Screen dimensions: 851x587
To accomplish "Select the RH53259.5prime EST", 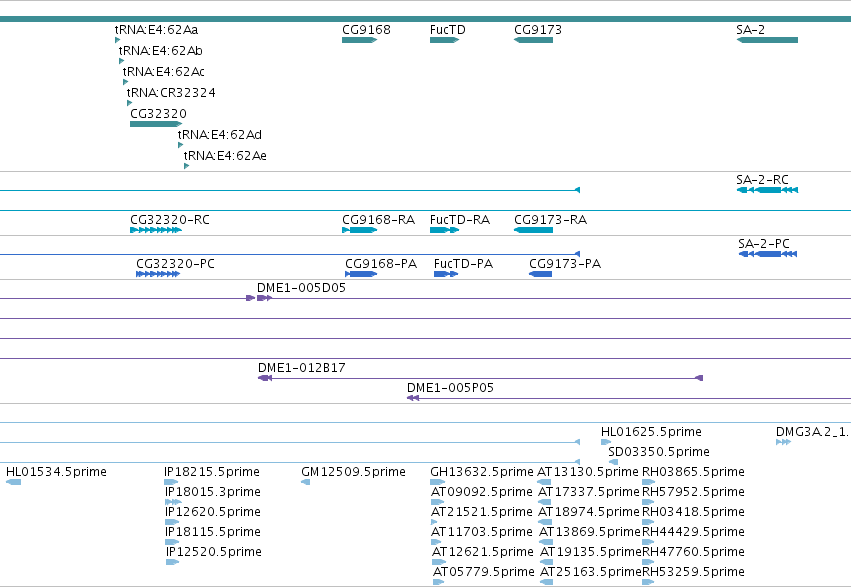I will [x=648, y=582].
